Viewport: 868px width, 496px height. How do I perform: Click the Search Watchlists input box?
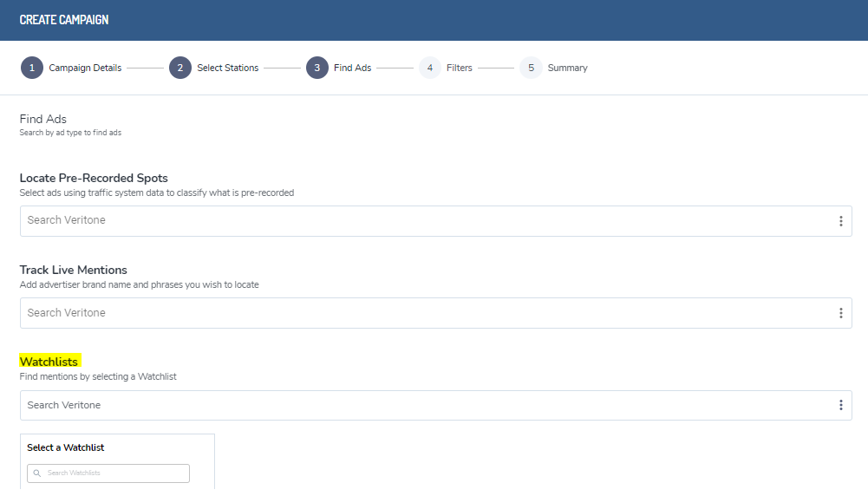point(113,473)
